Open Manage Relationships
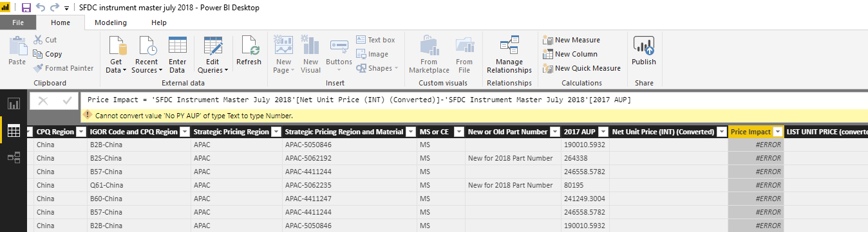868x232 pixels. coord(509,55)
